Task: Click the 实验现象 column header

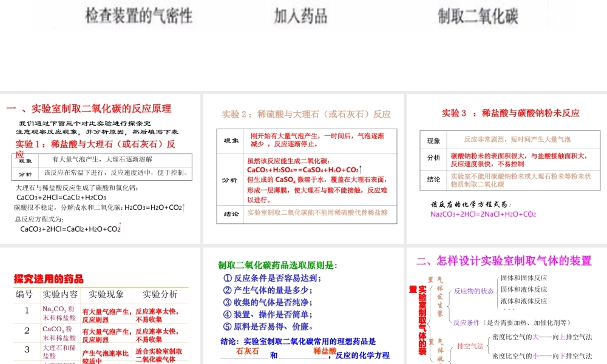Action: pos(106,294)
